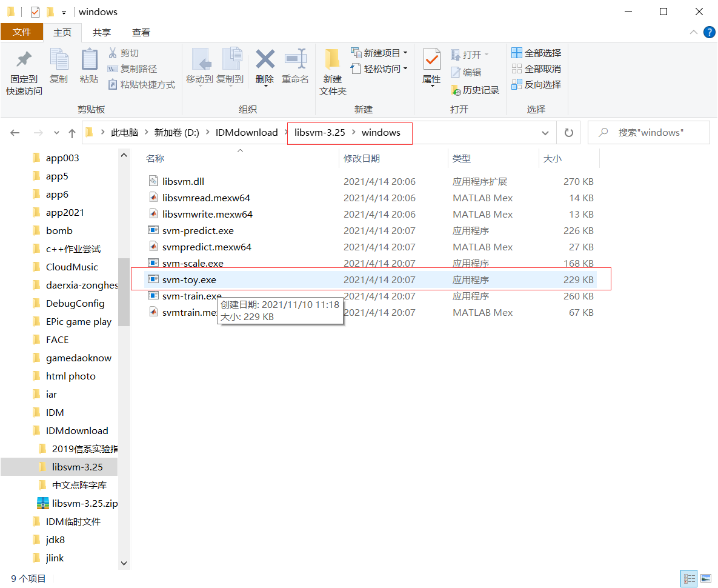
Task: Sort by Name (名称) column
Action: 155,158
